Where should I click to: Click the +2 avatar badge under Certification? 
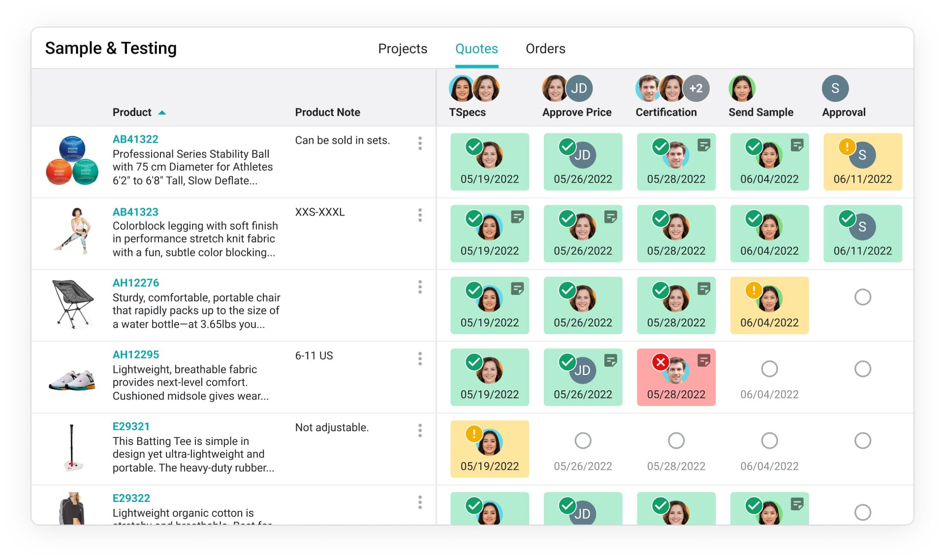coord(696,89)
